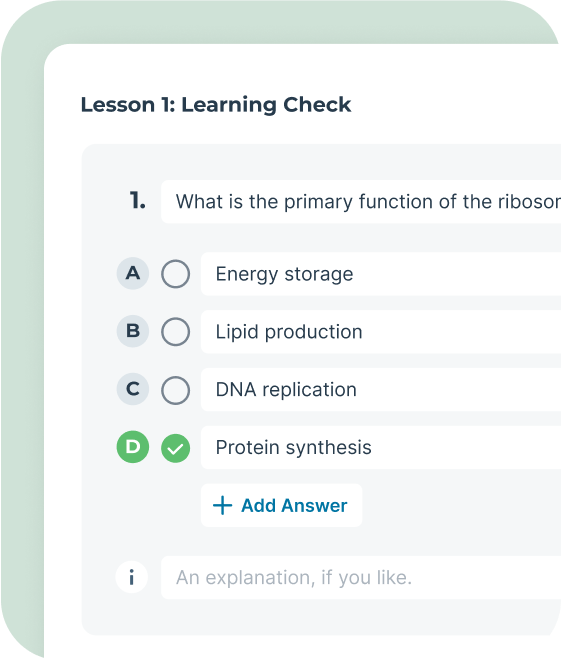
Task: Mark Lipid production as the correct answer
Action: tap(175, 332)
